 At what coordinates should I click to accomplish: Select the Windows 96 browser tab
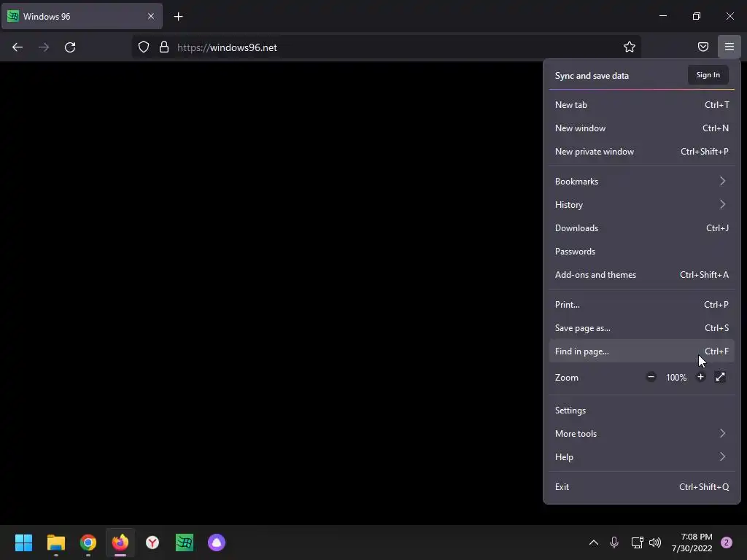click(82, 16)
